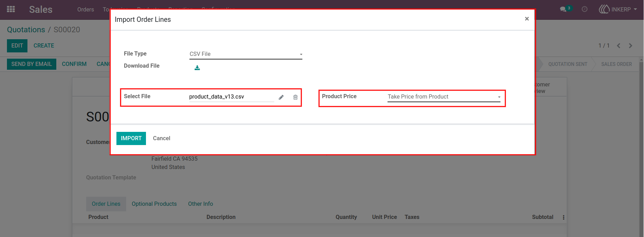Open the INKERP user menu

tap(618, 9)
